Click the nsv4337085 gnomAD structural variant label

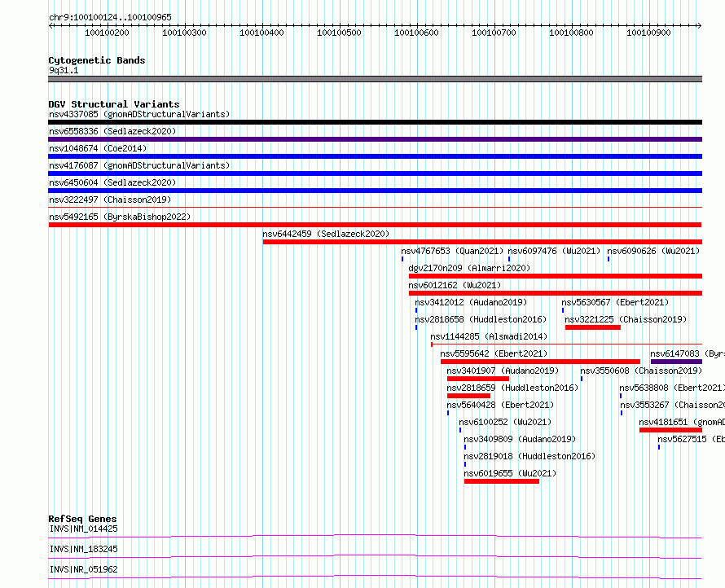(139, 114)
